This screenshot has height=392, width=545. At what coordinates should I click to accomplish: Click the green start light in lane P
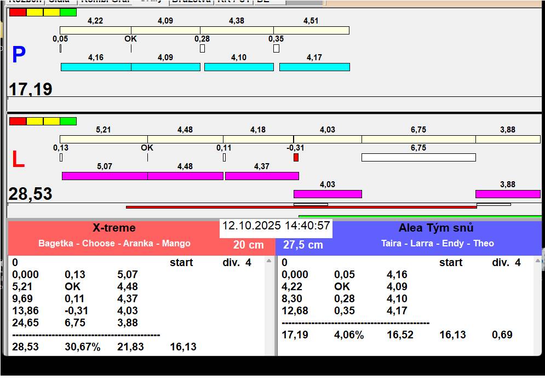tap(68, 12)
